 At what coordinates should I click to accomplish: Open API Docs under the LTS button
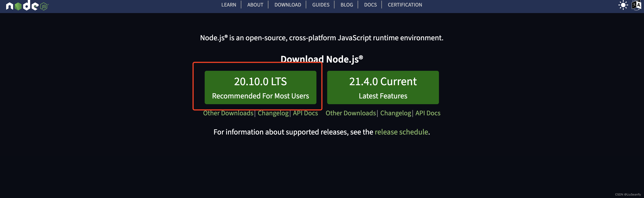click(305, 113)
